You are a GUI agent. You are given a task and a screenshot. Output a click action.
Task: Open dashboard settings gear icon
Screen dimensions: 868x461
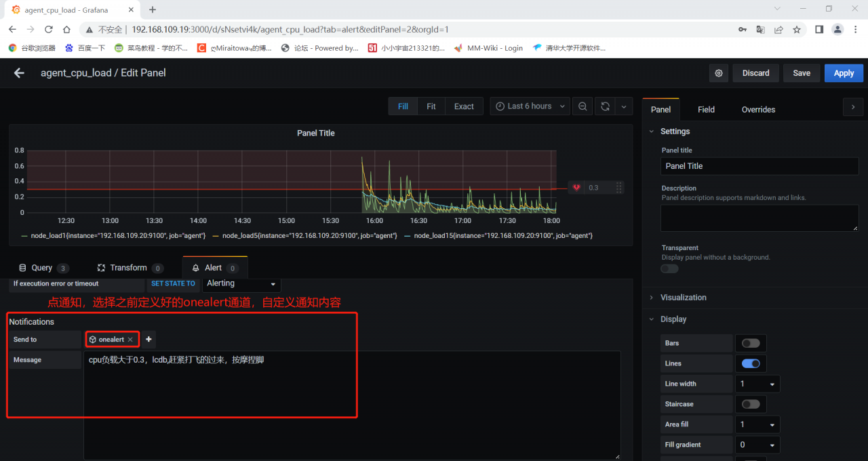[719, 73]
